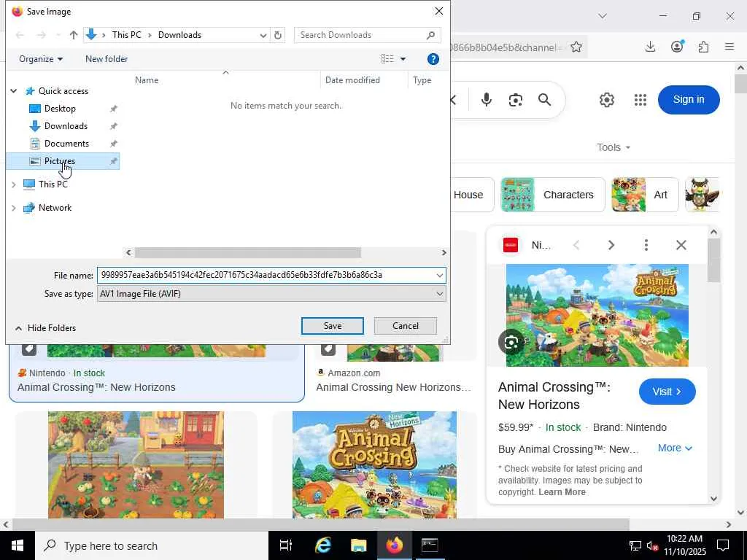Select the Characters filter chip
The width and height of the screenshot is (747, 560).
point(553,195)
